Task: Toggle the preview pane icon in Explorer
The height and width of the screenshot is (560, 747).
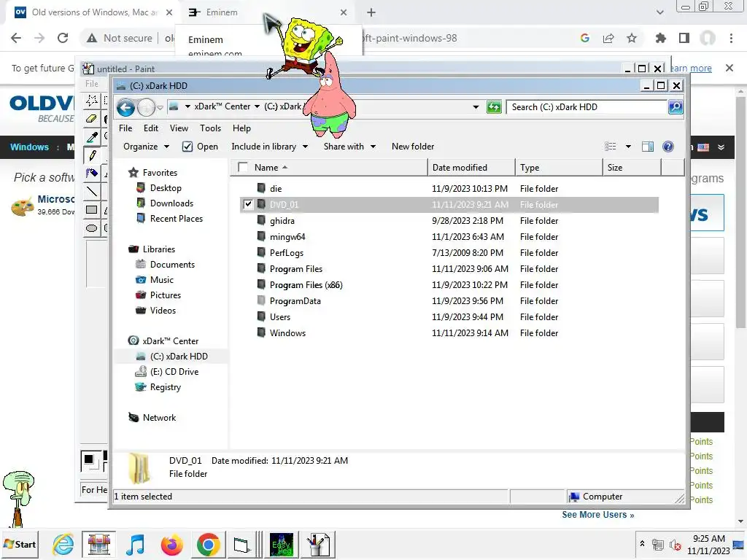Action: [648, 147]
